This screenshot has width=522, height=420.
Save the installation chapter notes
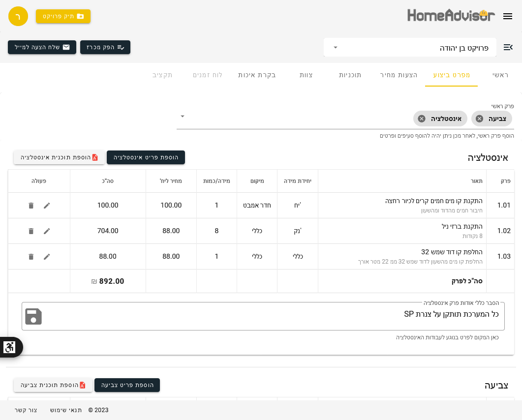point(33,316)
